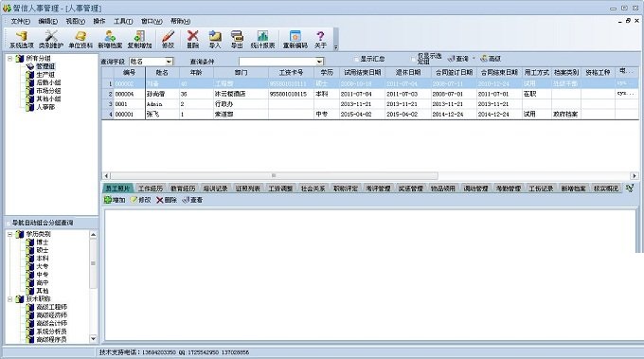Click the 高级 advanced search button

click(491, 59)
